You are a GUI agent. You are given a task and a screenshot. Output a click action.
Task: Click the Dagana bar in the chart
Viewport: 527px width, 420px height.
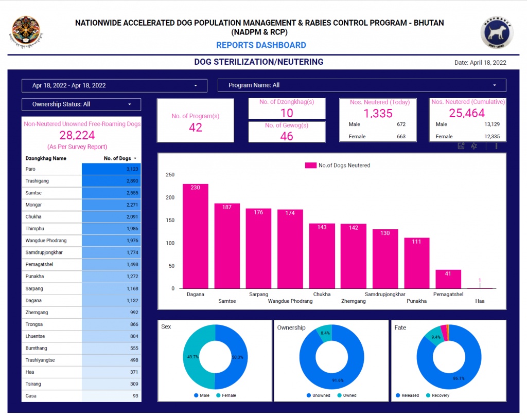pyautogui.click(x=195, y=236)
